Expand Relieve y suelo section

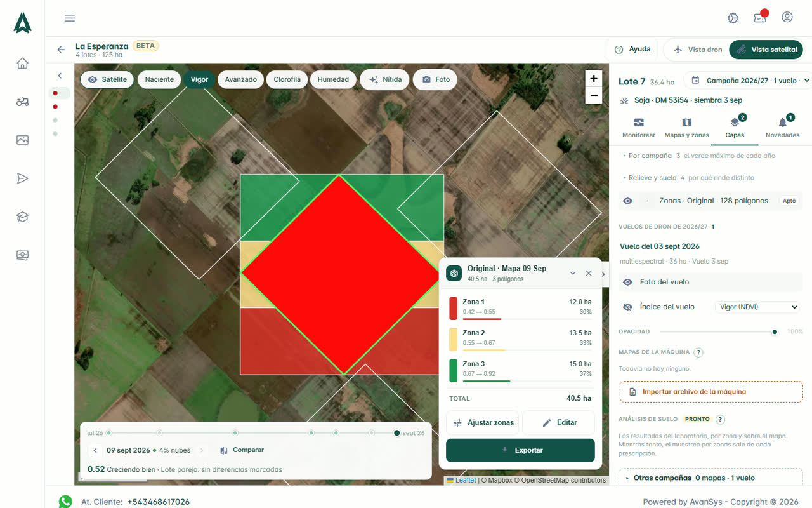click(x=689, y=178)
